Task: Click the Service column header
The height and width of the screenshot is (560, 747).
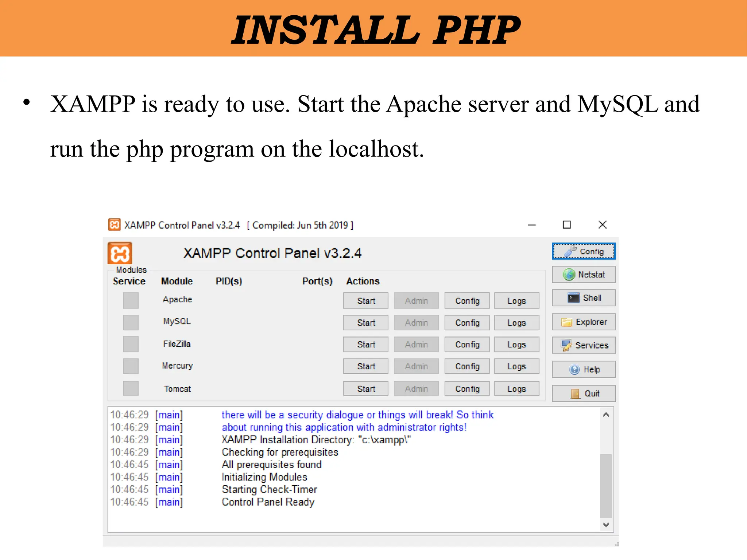Action: tap(129, 281)
